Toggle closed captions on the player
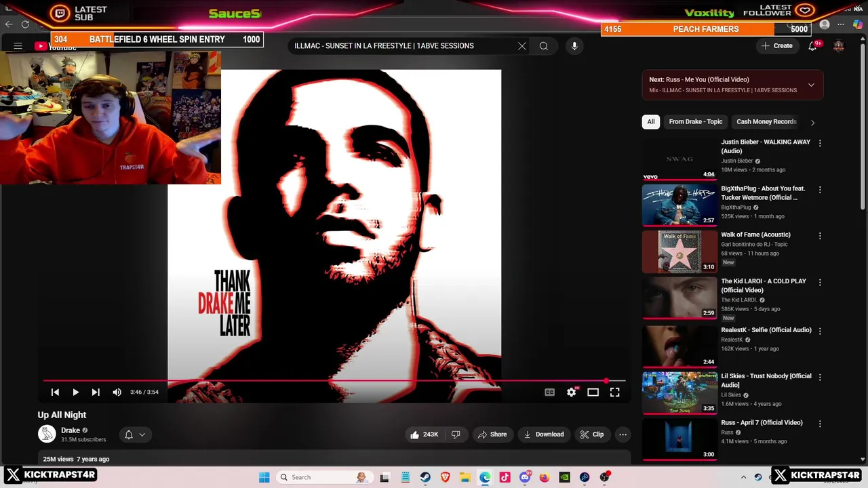The image size is (868, 488). tap(550, 392)
